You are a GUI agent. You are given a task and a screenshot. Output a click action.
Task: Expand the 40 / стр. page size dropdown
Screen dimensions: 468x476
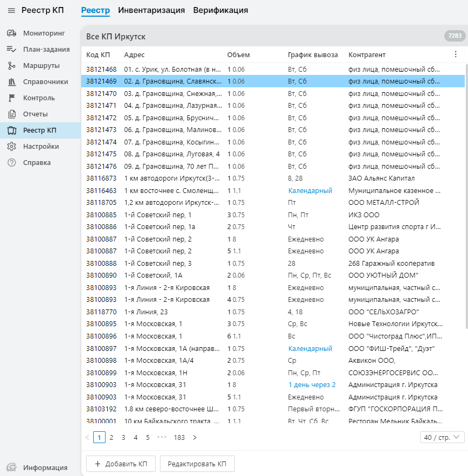click(442, 437)
